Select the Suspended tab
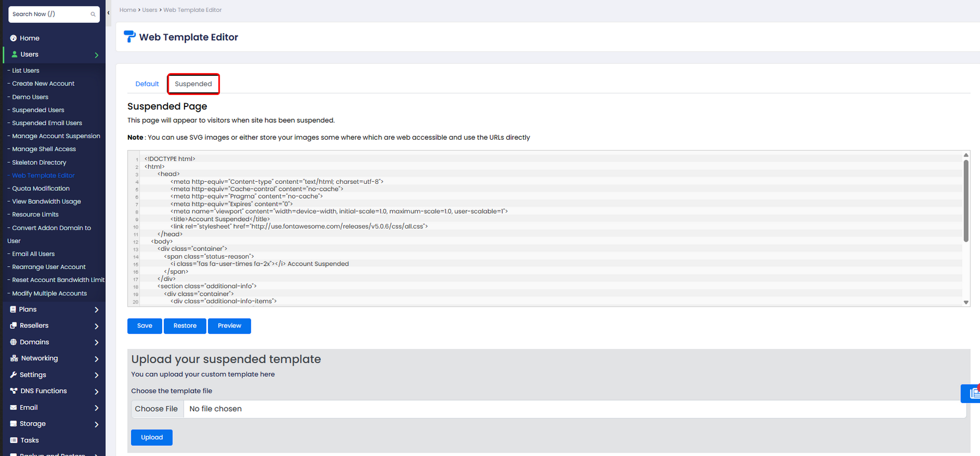 193,84
